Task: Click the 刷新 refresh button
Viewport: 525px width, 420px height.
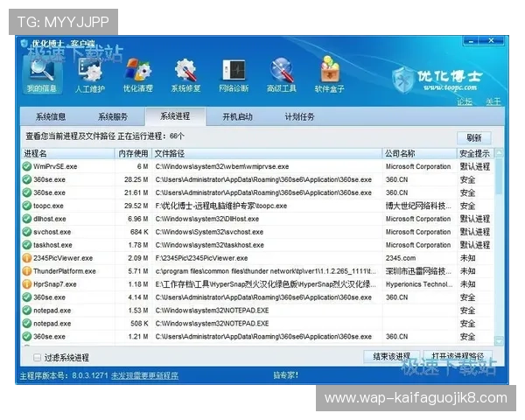Action: 474,137
